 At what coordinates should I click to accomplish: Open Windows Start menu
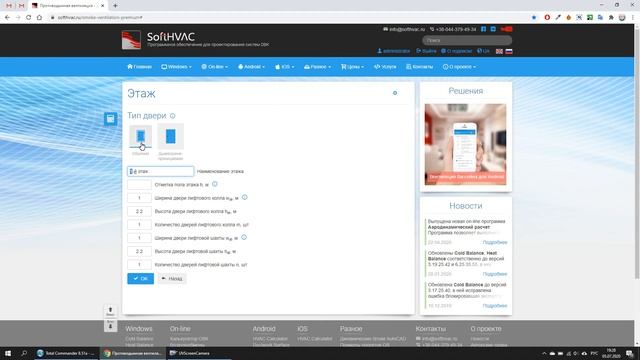coord(8,353)
